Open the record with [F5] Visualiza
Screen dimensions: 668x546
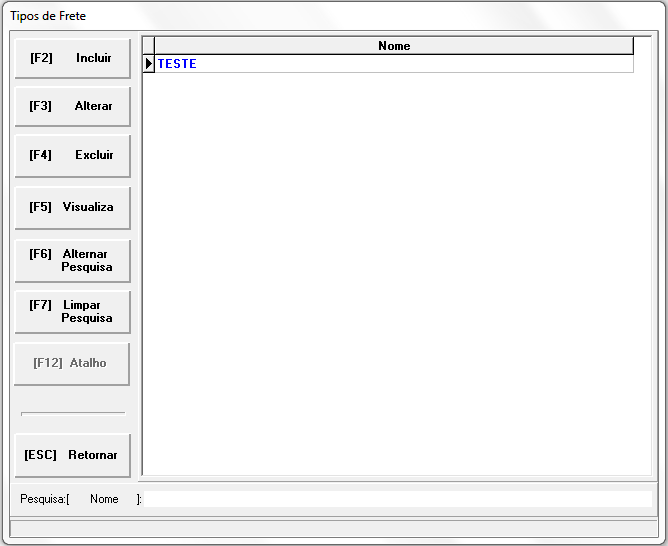72,208
